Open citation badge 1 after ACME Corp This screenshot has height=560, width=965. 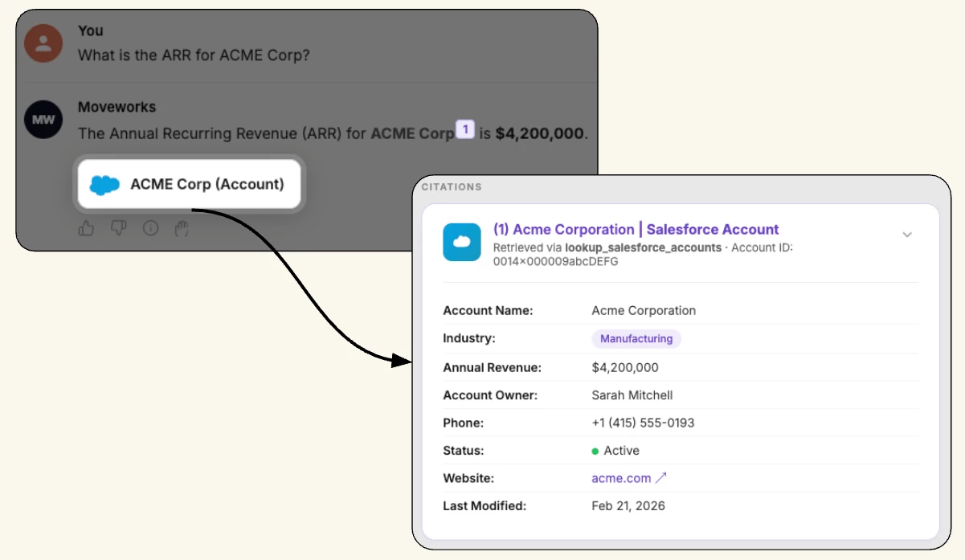pos(465,129)
